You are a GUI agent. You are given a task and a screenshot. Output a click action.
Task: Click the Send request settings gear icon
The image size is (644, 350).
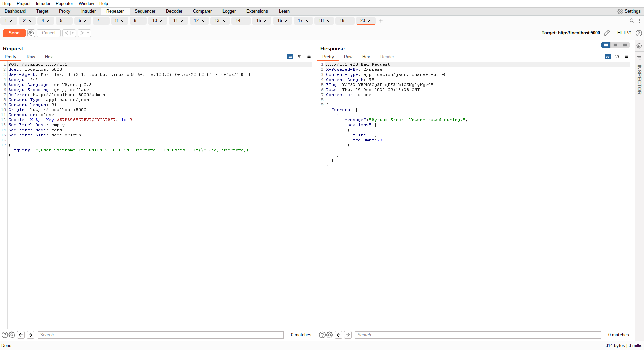tap(31, 33)
